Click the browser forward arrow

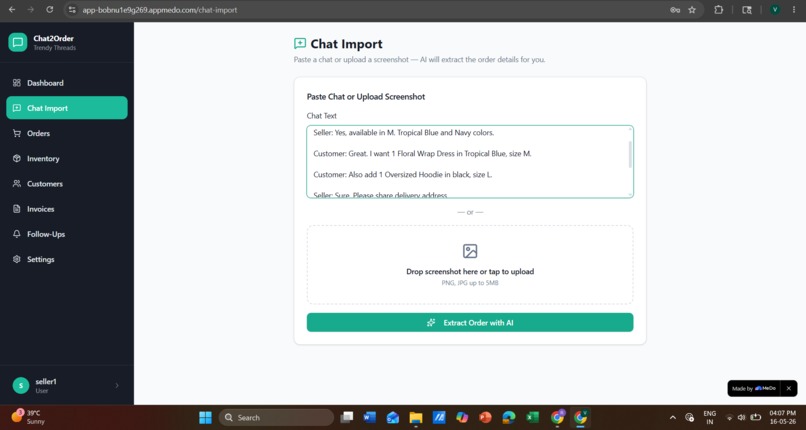coord(30,10)
